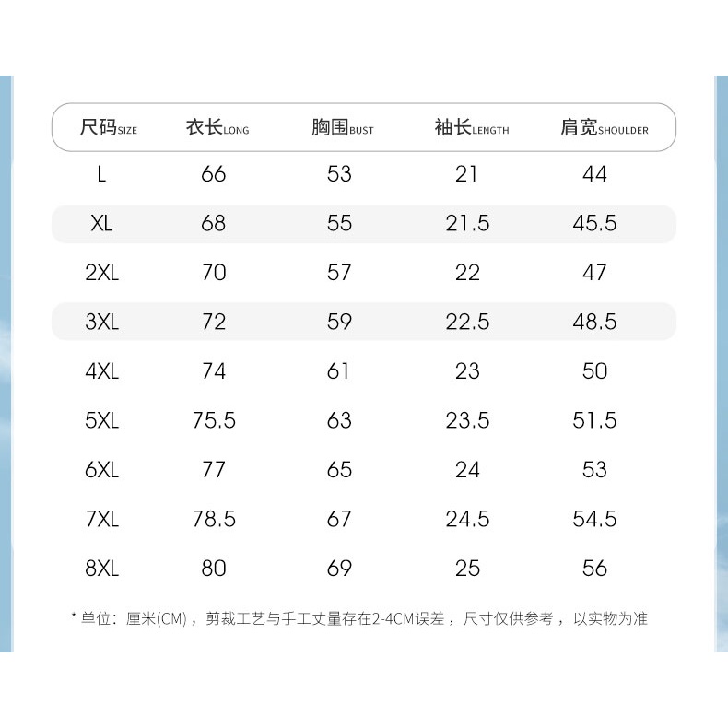The image size is (728, 728).
Task: Click the 21.5 sleeve value for XL
Action: coord(467,224)
